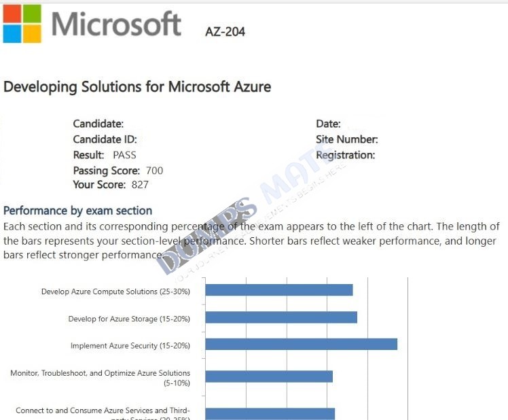Click the passing score value 700
The width and height of the screenshot is (508, 420).
pos(155,171)
